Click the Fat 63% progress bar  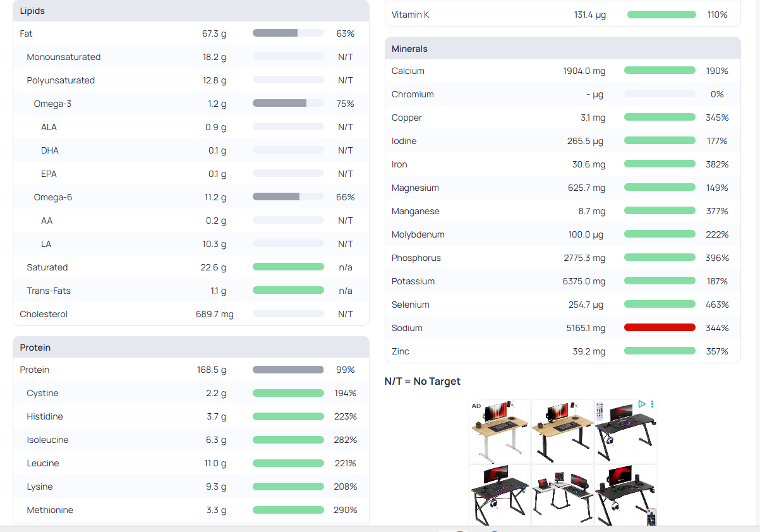point(288,33)
